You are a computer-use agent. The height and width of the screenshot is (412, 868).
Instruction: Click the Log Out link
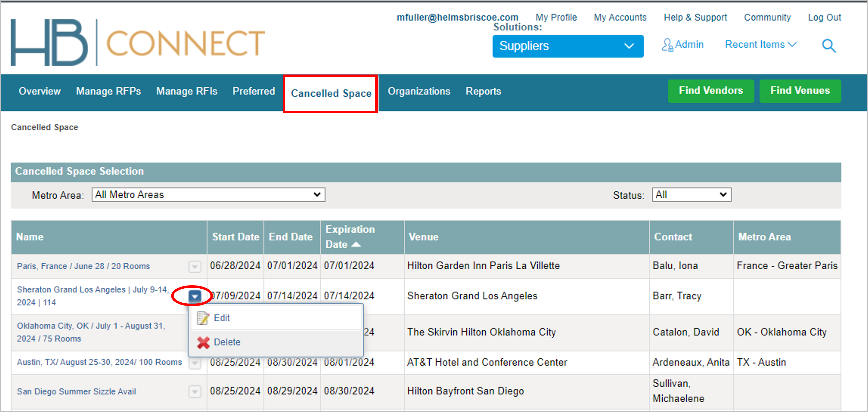click(824, 17)
